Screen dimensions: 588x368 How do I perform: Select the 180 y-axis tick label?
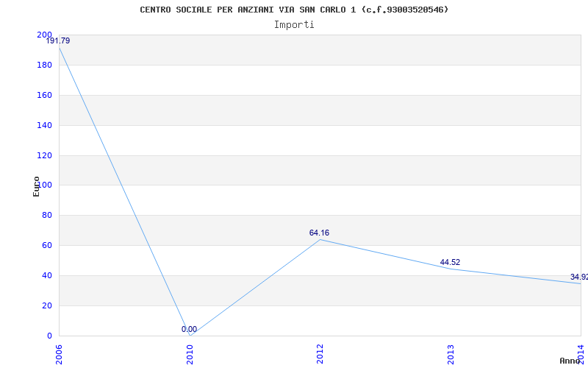click(x=44, y=65)
